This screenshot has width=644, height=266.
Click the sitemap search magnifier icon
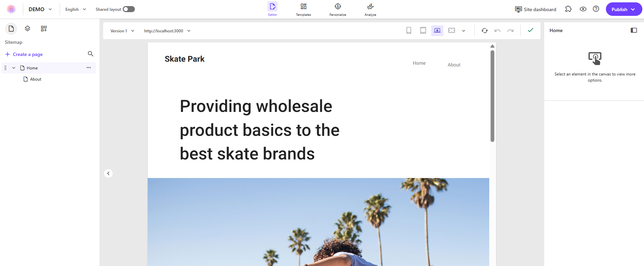[x=90, y=54]
